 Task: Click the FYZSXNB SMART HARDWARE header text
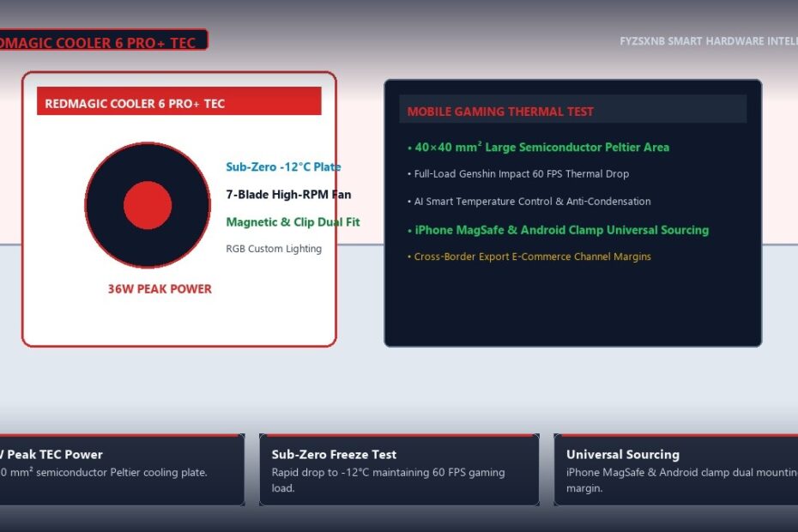[x=709, y=41]
